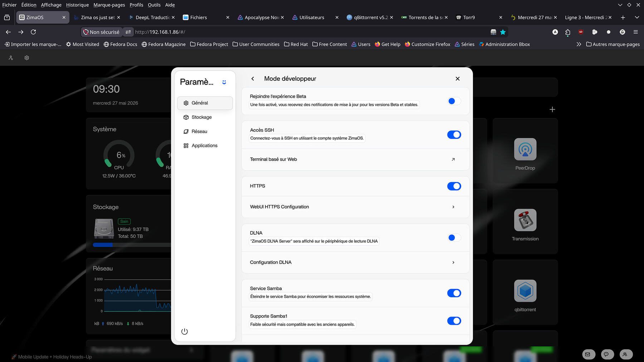The height and width of the screenshot is (362, 644).
Task: Go back with the arrow beside Mode développeur
Action: [253, 79]
